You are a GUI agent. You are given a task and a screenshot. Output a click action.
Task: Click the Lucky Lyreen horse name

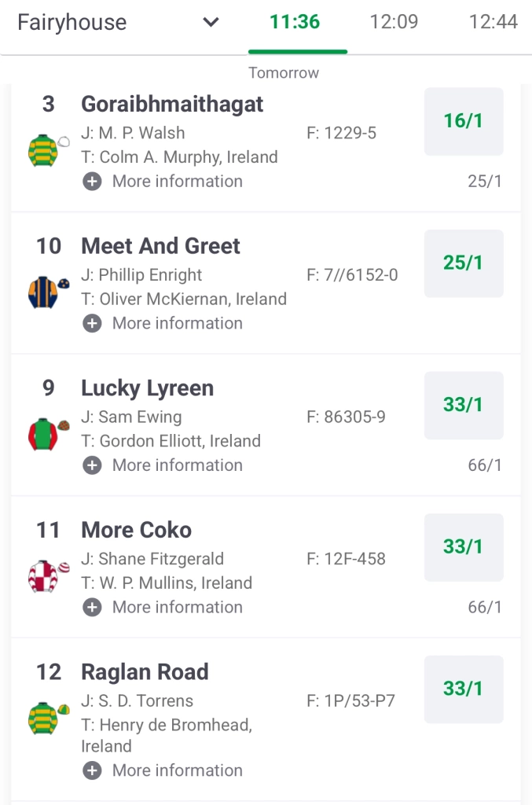tap(147, 388)
